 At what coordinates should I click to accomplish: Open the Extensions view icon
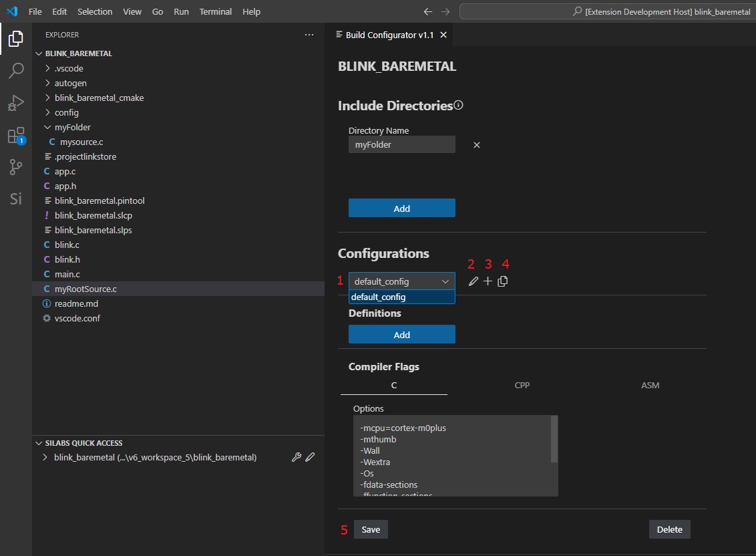[16, 136]
